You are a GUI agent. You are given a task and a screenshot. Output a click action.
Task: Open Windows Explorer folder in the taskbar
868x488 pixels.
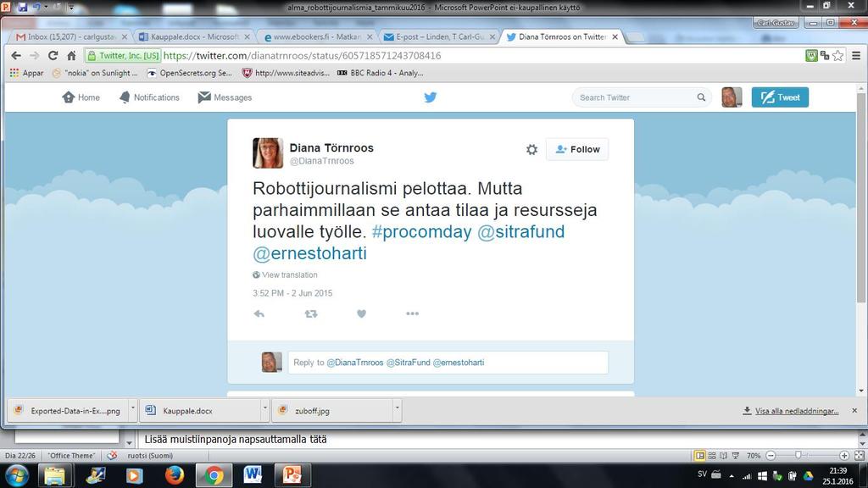pyautogui.click(x=54, y=475)
